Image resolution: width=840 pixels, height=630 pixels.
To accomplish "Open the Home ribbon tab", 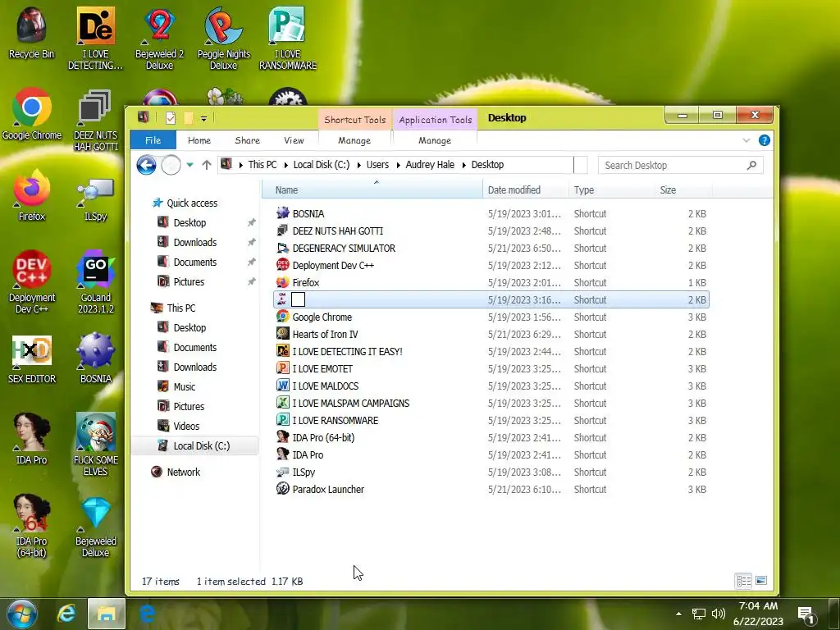I will click(x=199, y=140).
